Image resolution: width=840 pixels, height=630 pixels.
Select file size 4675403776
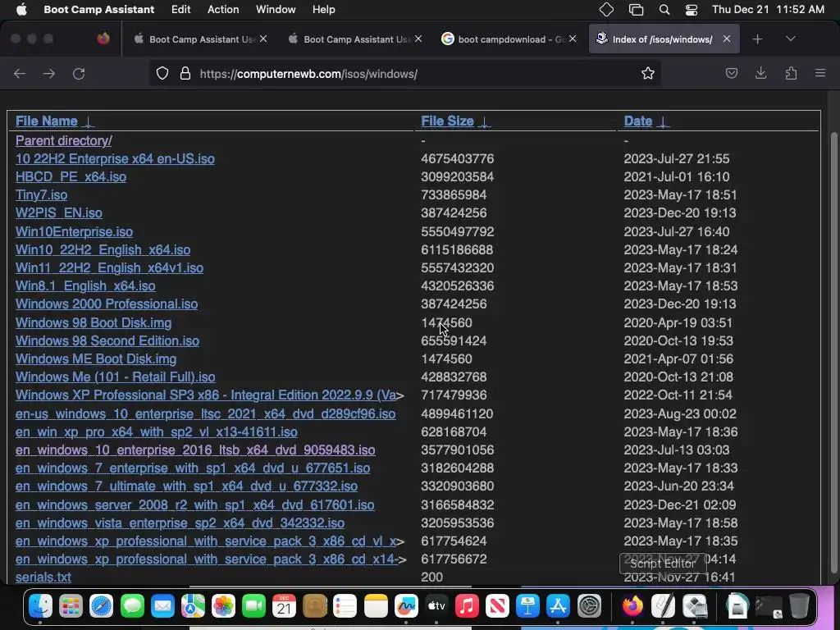(458, 158)
